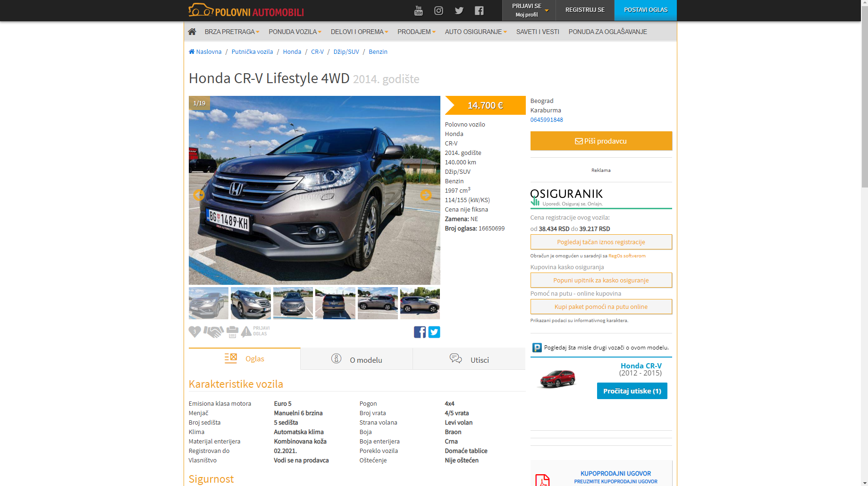Screen dimensions: 868x486
Task: Click the blue P reviews icon
Action: 537,348
